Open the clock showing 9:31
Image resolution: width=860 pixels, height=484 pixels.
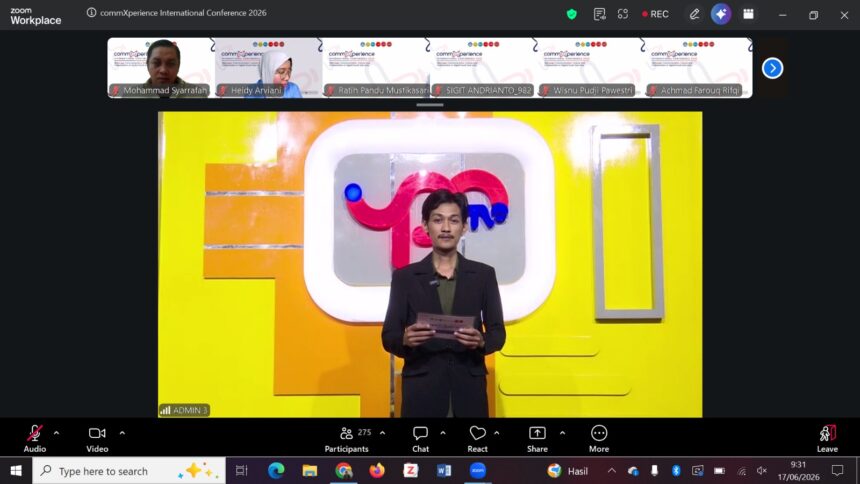point(799,471)
